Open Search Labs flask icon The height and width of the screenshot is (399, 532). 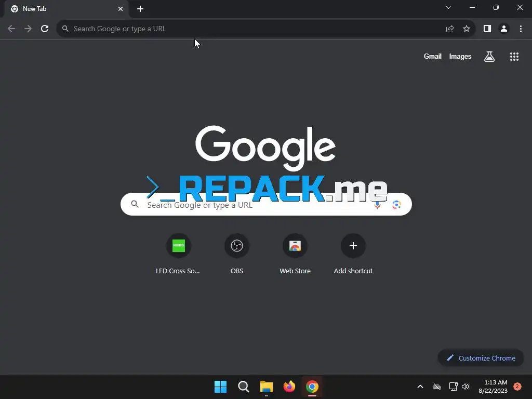coord(489,57)
